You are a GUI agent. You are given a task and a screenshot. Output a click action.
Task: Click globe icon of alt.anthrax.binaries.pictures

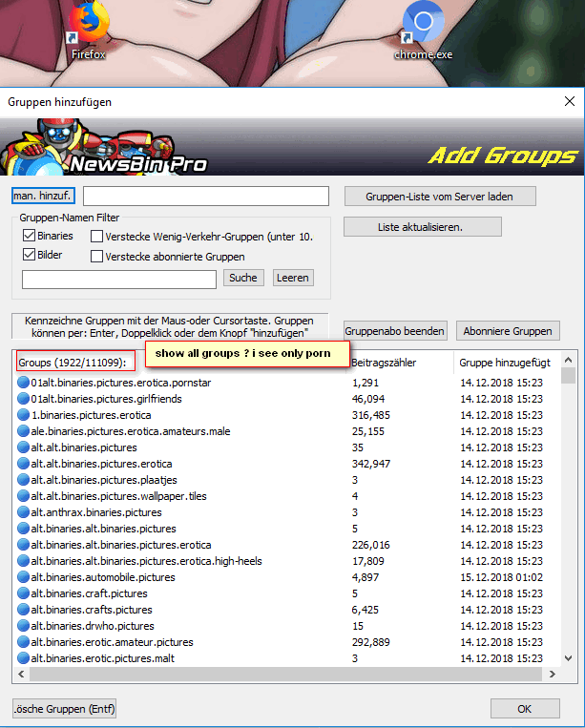point(23,512)
